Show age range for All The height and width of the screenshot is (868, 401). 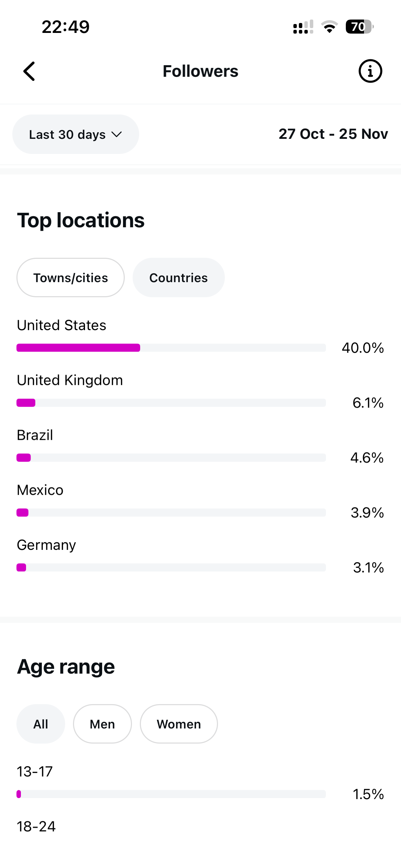(41, 724)
